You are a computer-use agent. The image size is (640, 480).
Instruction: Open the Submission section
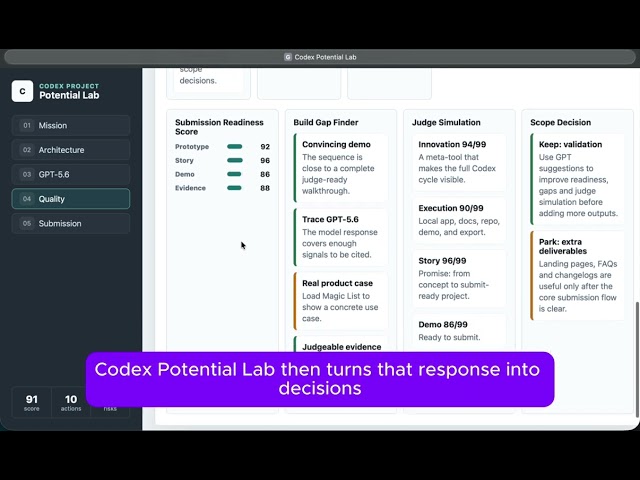pyautogui.click(x=71, y=223)
